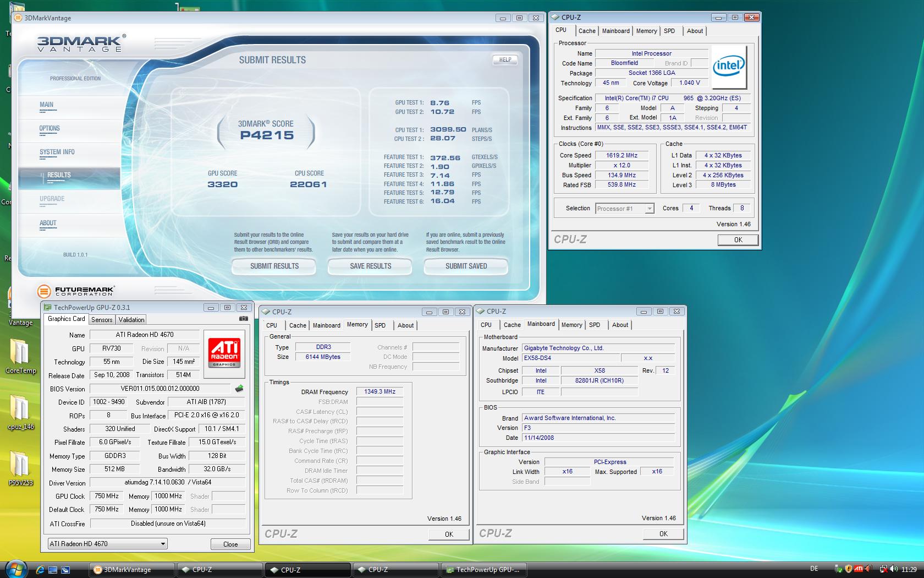Click the system clock showing 11:29

[909, 570]
